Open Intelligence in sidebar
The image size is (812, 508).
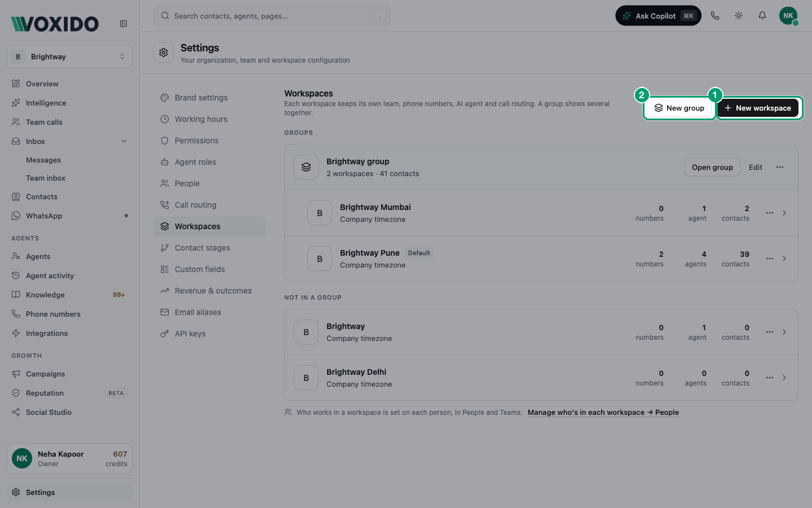[x=70, y=103]
